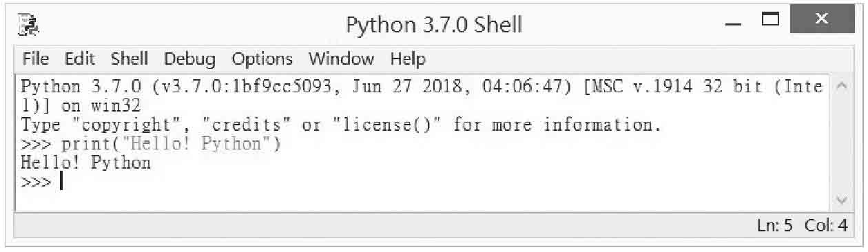Click the print("Hello! Python") command line
Viewport: 868px width, 252px height.
(151, 145)
